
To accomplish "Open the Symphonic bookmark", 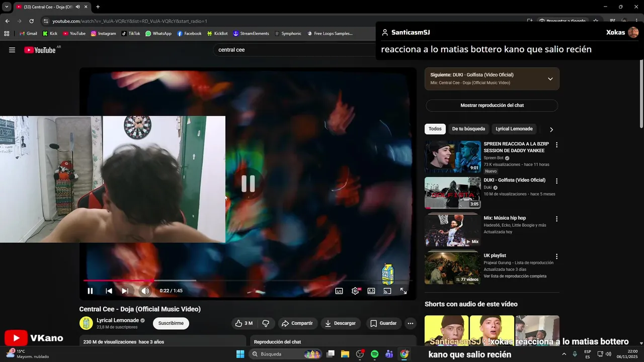I will click(x=288, y=34).
